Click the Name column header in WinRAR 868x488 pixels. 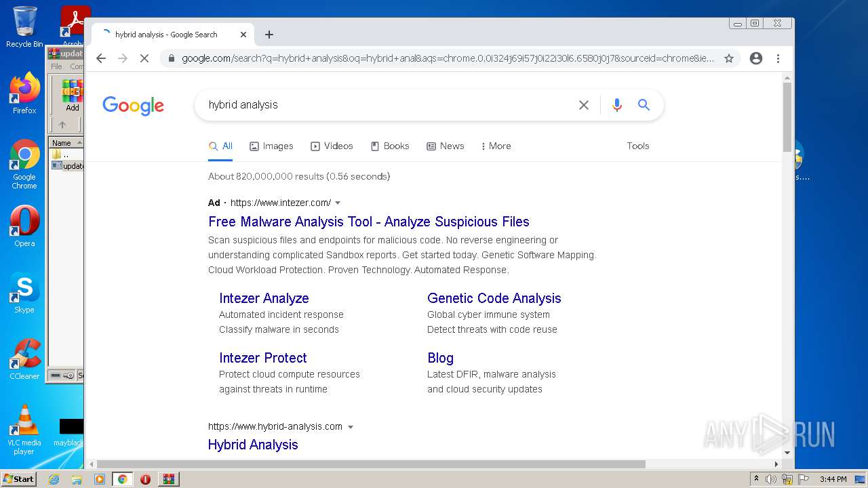[66, 142]
